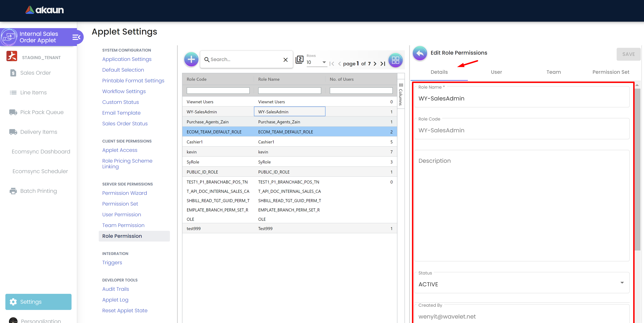The height and width of the screenshot is (323, 644).
Task: Clear the search box with the X icon
Action: pyautogui.click(x=285, y=60)
